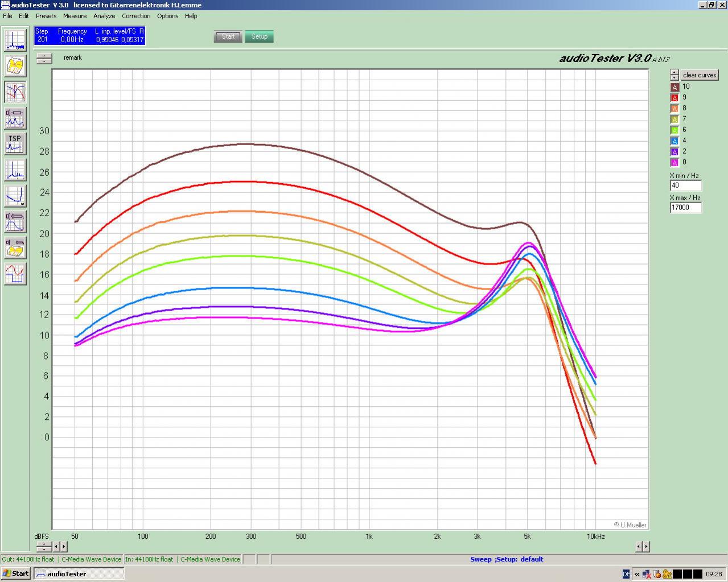Click the speaker with yellow waterfall icon
The width and height of the screenshot is (728, 582).
tap(15, 249)
